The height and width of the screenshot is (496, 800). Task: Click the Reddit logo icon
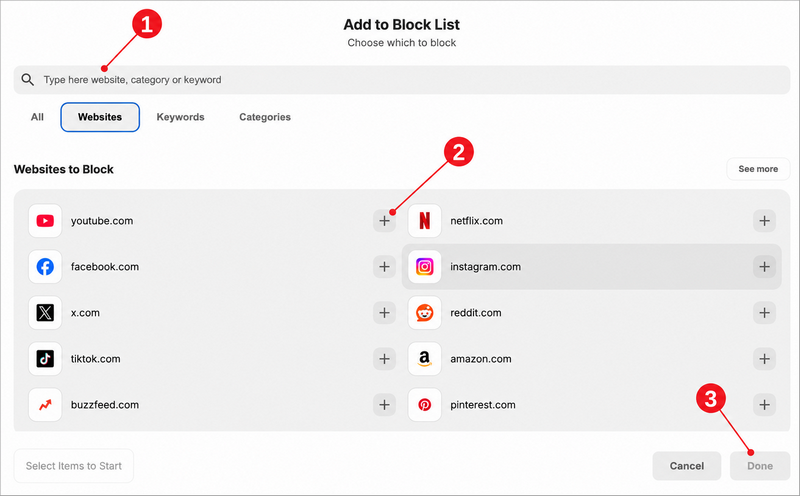coord(424,313)
